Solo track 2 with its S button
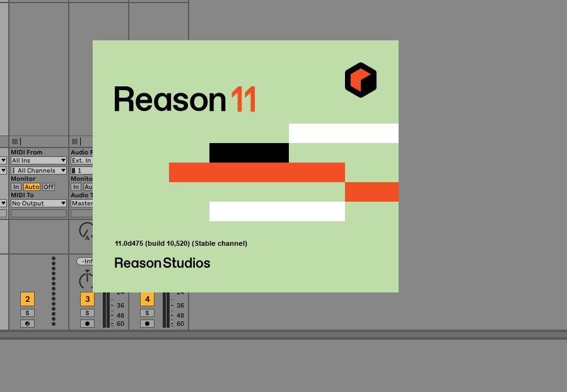The width and height of the screenshot is (567, 392). [x=28, y=313]
